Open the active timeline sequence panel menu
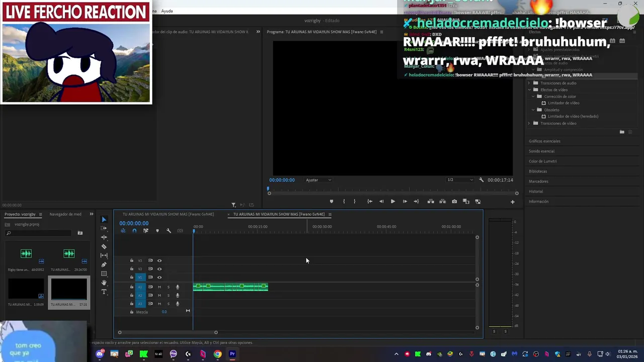The width and height of the screenshot is (644, 362). (x=330, y=214)
